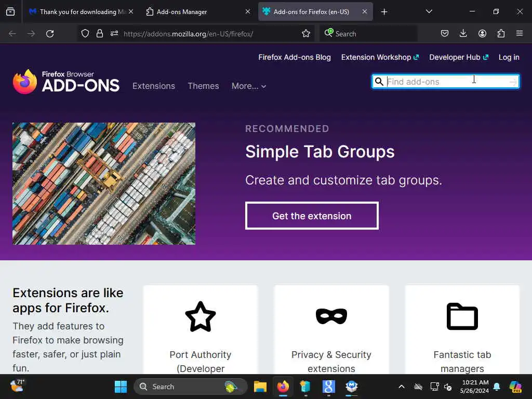
Task: Click the Firefox taskbar icon
Action: 283,387
